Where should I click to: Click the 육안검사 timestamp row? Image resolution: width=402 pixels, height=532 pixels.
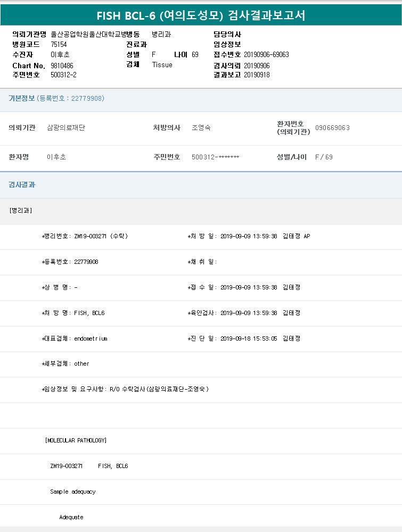(x=244, y=313)
